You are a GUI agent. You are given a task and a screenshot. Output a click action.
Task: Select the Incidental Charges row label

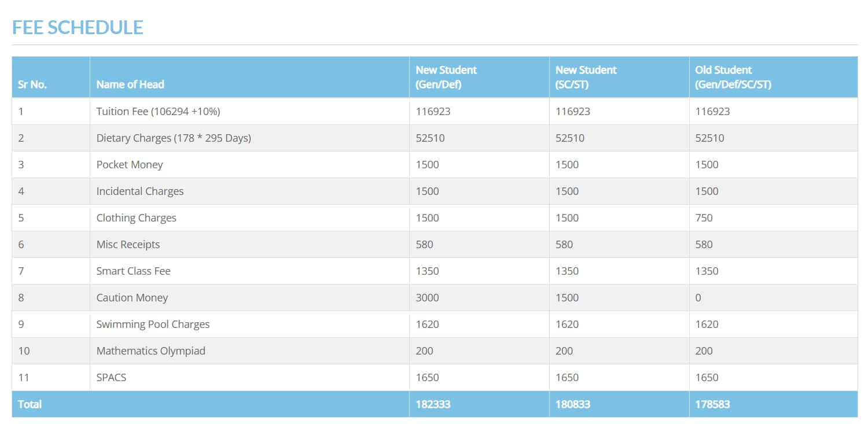[140, 191]
